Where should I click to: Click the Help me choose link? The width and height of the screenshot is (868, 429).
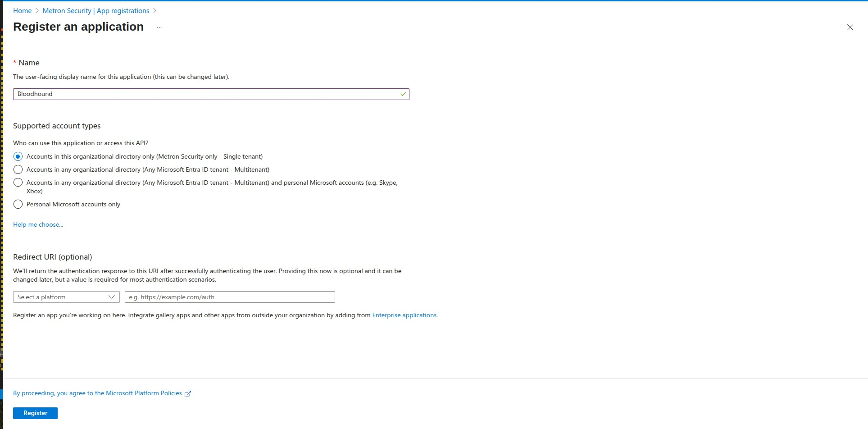(x=38, y=224)
